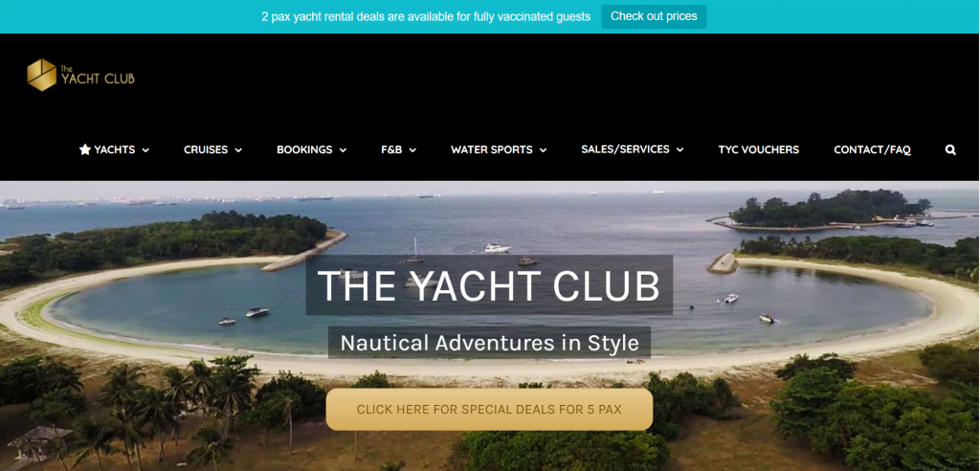This screenshot has height=471, width=980.
Task: Select the Water Sports menu label
Action: click(491, 149)
